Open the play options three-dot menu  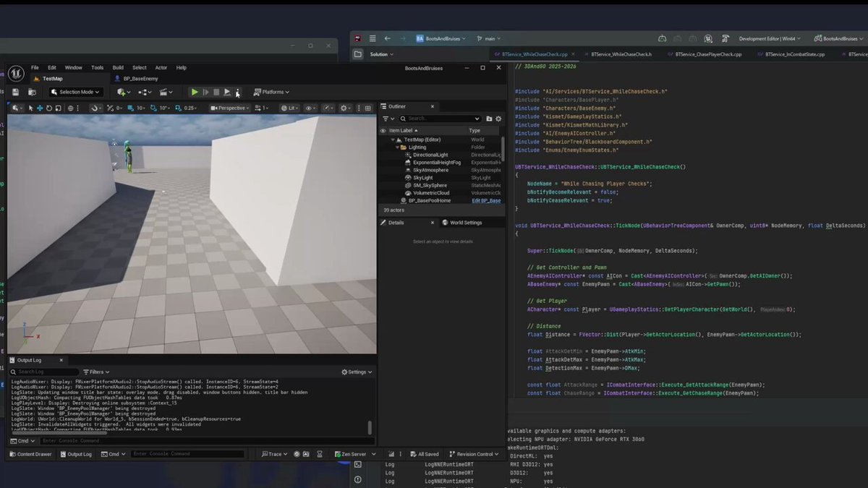pyautogui.click(x=237, y=92)
